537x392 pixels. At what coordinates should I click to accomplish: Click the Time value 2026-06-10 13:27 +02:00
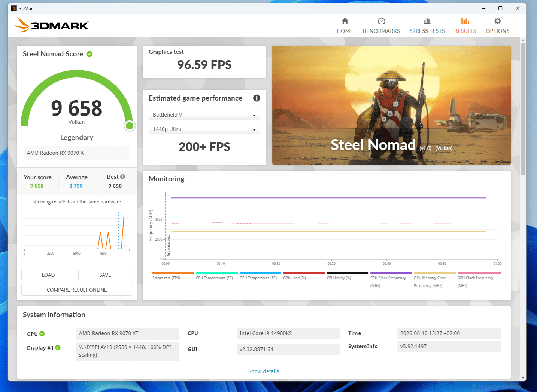[x=449, y=334]
